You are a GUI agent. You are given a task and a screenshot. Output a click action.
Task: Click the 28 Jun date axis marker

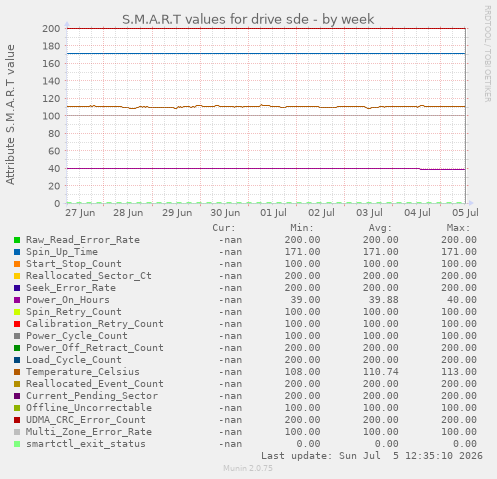point(128,213)
